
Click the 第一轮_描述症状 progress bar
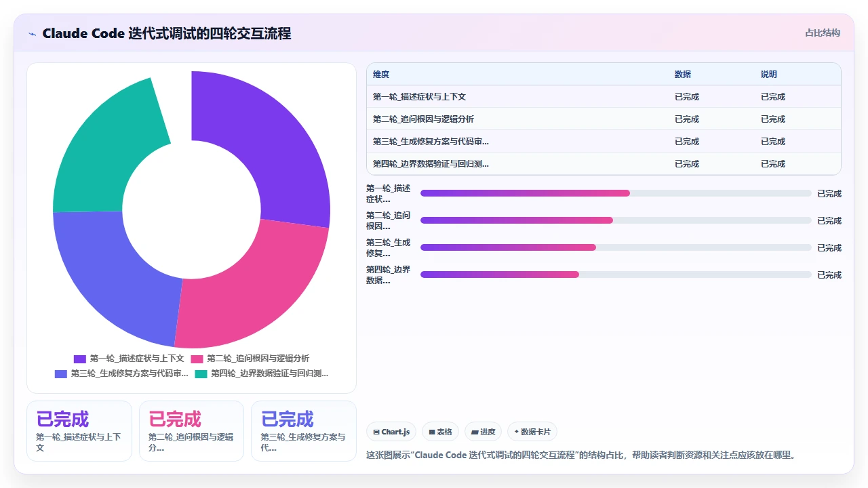click(x=616, y=193)
